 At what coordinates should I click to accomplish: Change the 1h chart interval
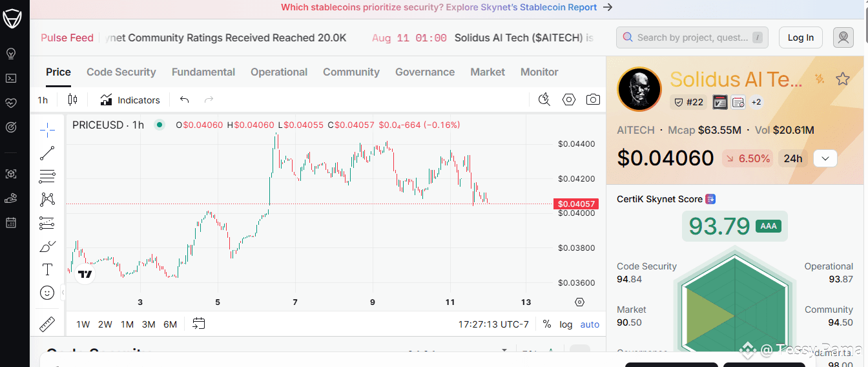click(x=43, y=100)
